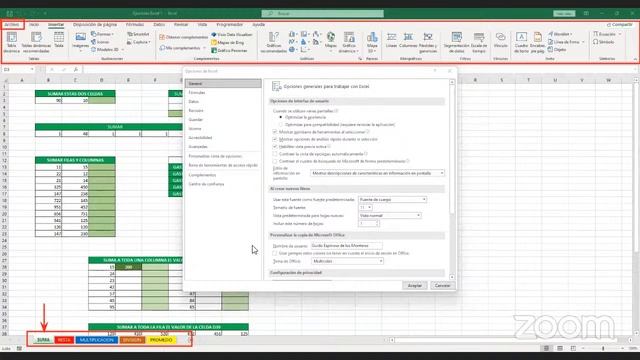Insert Pérdidas y ganancias sparkline
This screenshot has height=360, width=640.
pos(428,42)
